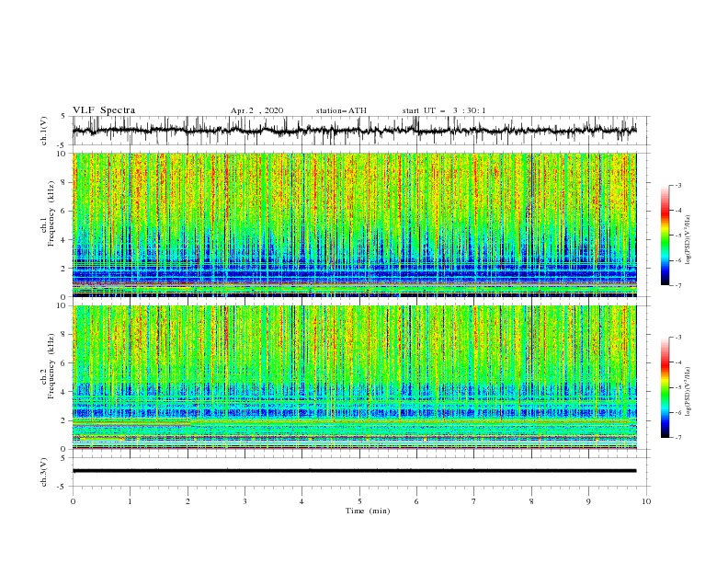728x563 pixels.
Task: Click the ch.2 PSD color scale bar
Action: click(665, 387)
